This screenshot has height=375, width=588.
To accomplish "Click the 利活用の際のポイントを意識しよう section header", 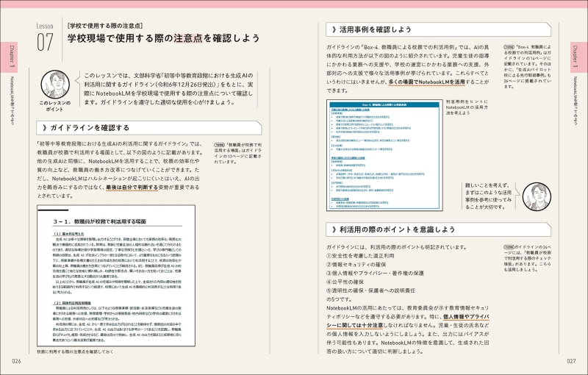I will pyautogui.click(x=438, y=229).
